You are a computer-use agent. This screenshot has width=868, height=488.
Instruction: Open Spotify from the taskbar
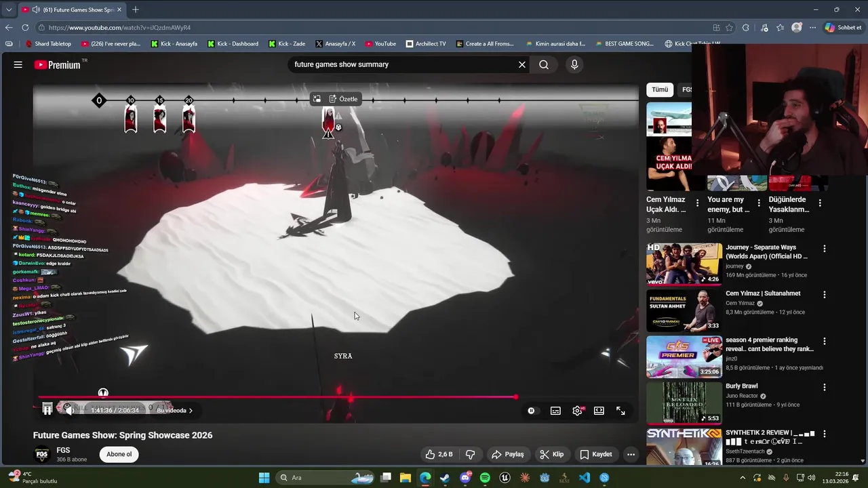[x=485, y=478]
